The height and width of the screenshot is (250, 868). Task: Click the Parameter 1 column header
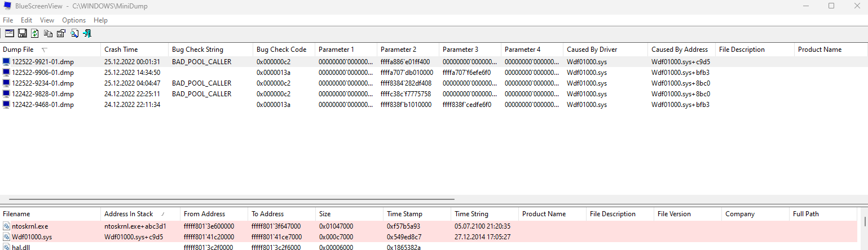pyautogui.click(x=346, y=50)
